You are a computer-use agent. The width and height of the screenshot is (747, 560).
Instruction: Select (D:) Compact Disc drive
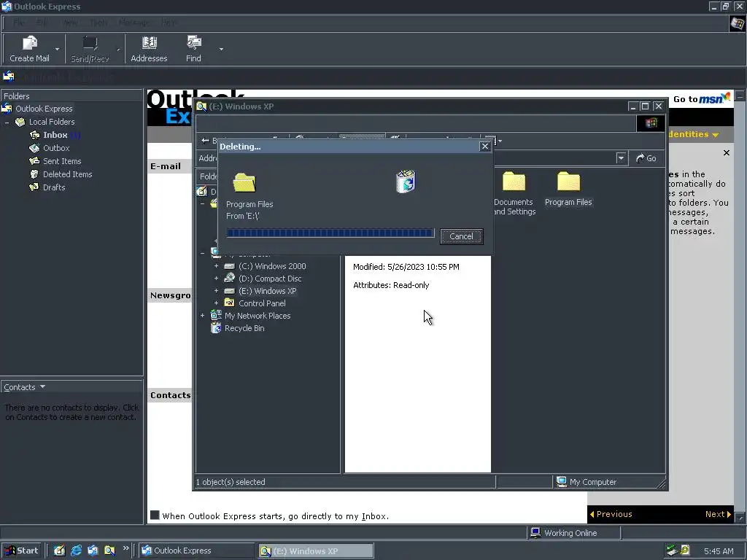click(x=270, y=279)
